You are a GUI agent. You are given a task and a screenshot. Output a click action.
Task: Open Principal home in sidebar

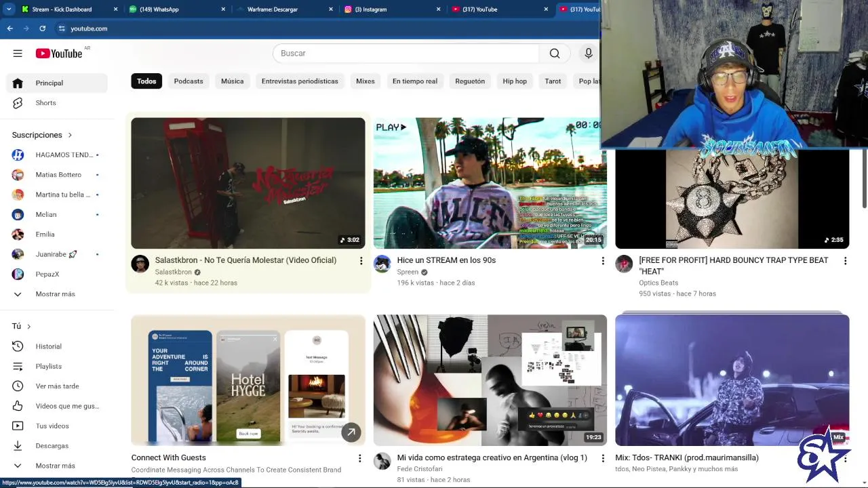(x=57, y=83)
